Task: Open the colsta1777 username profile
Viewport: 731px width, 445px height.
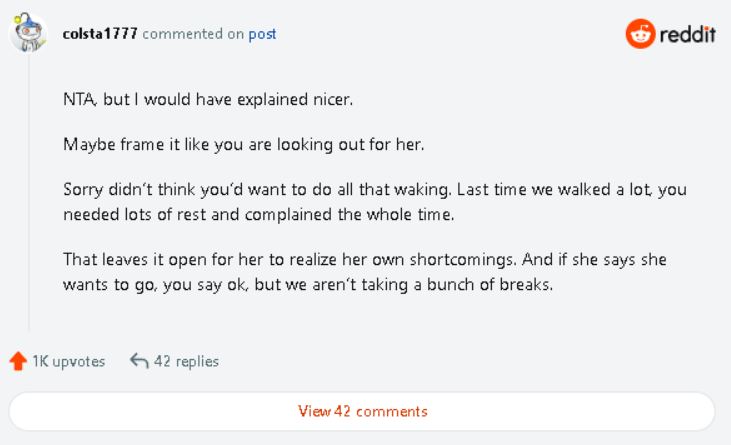Action: 99,34
